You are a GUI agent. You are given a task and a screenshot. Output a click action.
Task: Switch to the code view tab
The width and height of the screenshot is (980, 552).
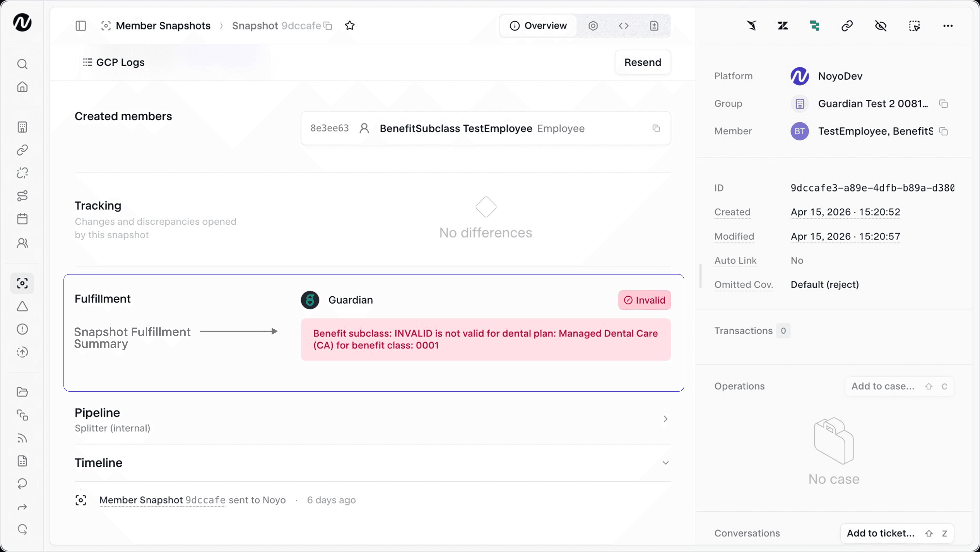point(624,26)
